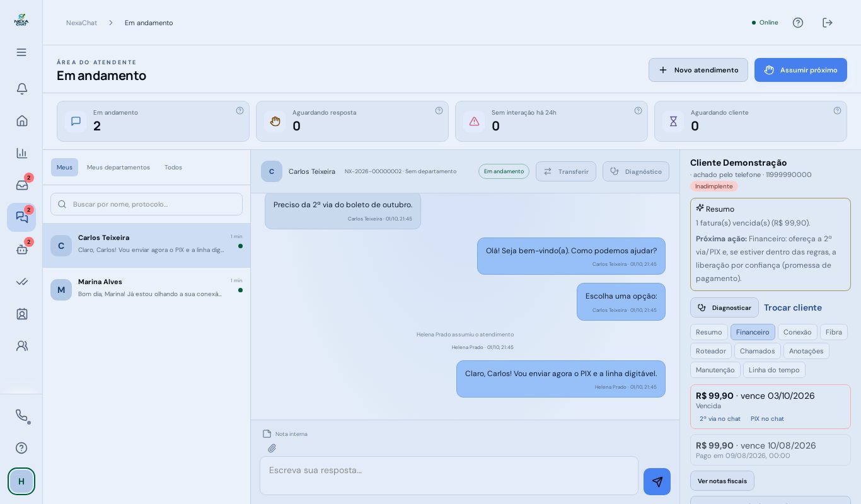Click Assumir próximo button
The image size is (861, 504).
coord(800,70)
